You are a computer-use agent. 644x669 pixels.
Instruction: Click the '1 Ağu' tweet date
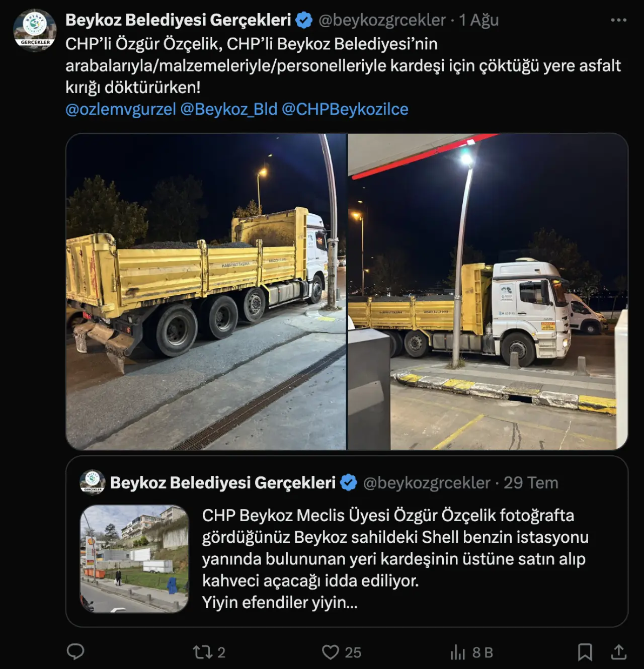(x=478, y=20)
